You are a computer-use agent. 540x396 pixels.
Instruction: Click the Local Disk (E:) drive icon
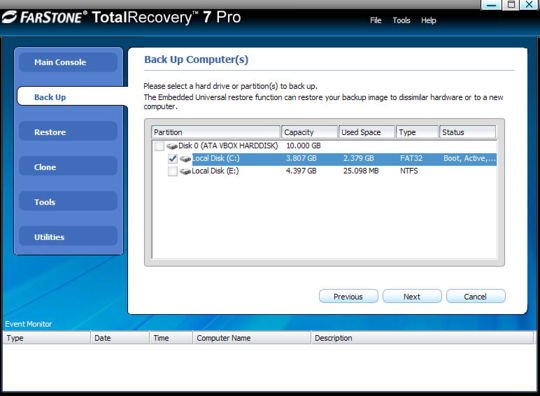click(185, 171)
